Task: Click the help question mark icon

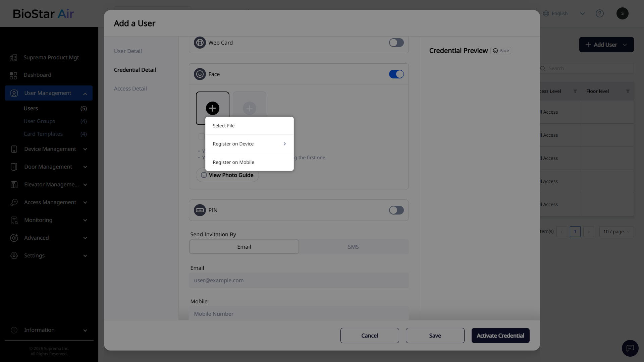Action: pyautogui.click(x=599, y=13)
